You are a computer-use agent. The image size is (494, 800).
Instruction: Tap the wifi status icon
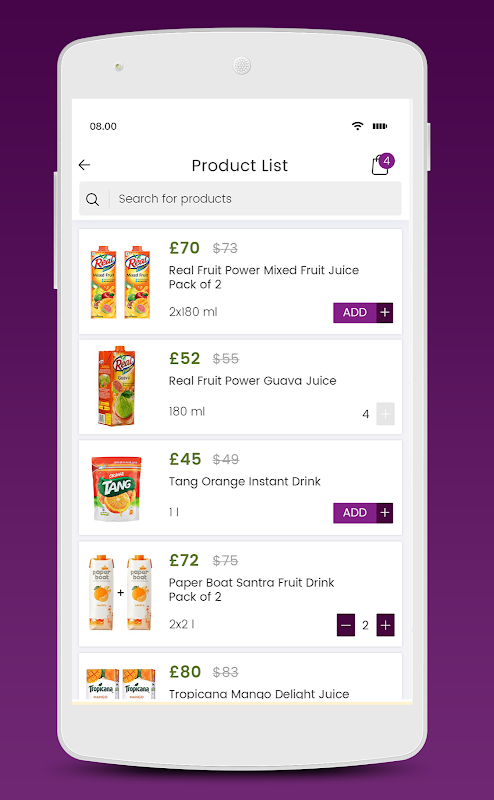[358, 126]
